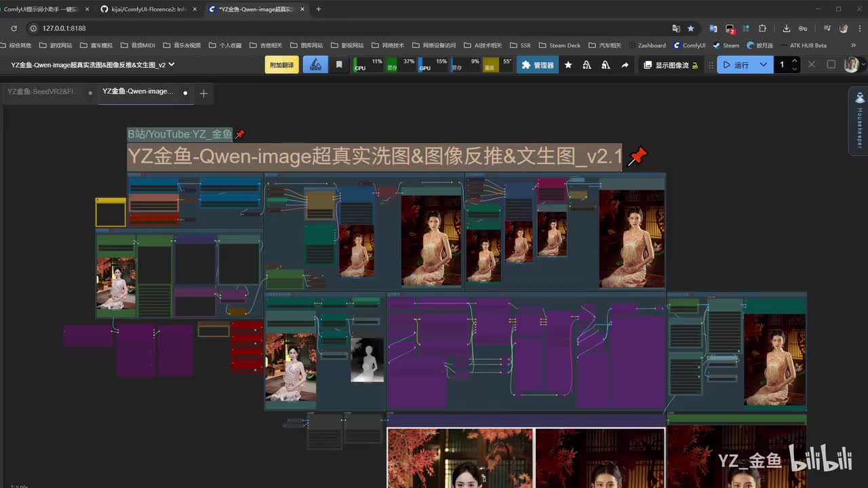Open the AI技术相关 bookmark folder
868x488 pixels.
(483, 45)
